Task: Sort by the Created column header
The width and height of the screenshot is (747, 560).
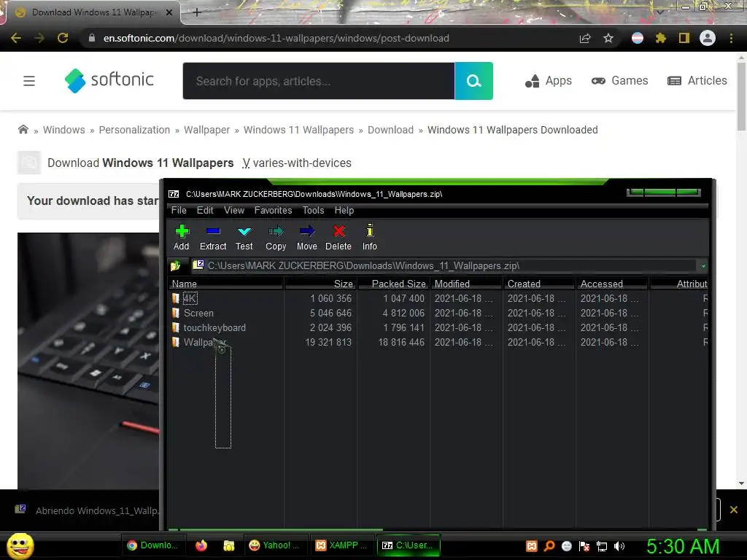Action: [x=539, y=284]
